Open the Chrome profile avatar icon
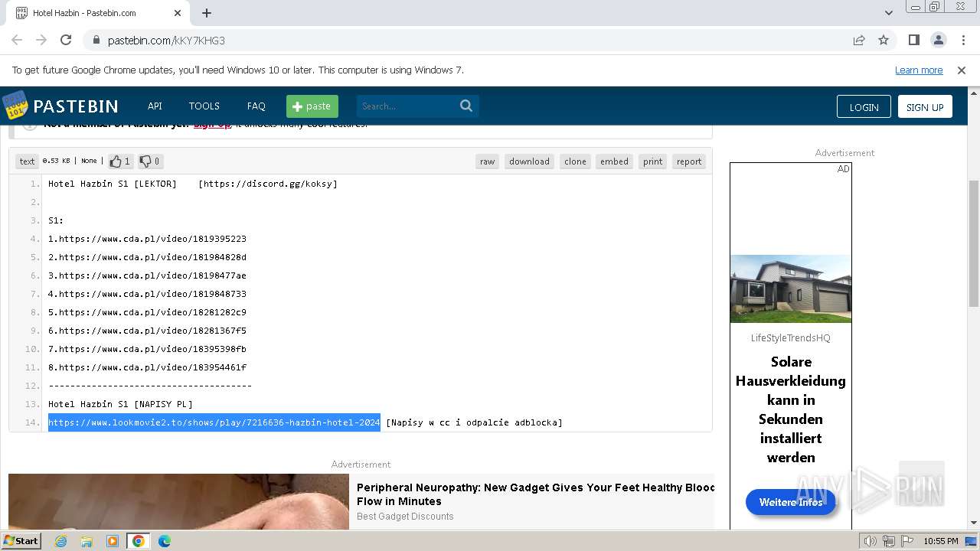The height and width of the screenshot is (551, 980). 938,40
